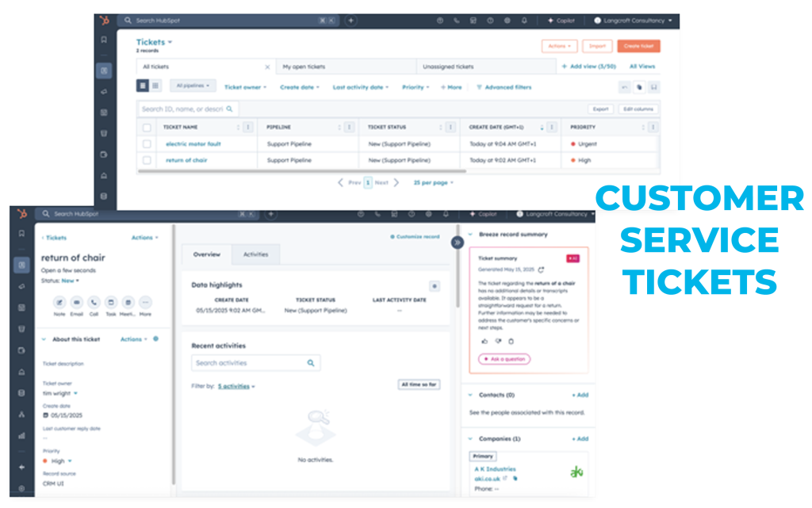Screen dimensions: 812x508
Task: Copy the ticket summary using the clipboard icon
Action: click(511, 342)
